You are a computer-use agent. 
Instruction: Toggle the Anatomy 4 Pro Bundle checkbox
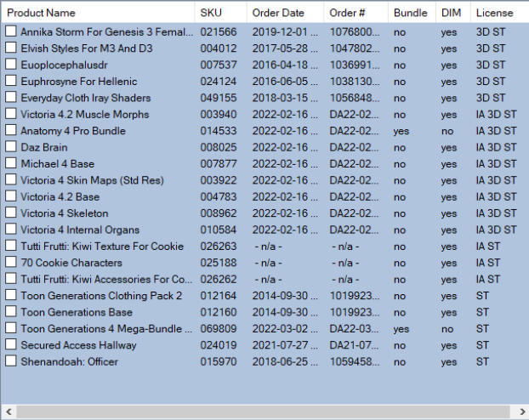click(11, 131)
